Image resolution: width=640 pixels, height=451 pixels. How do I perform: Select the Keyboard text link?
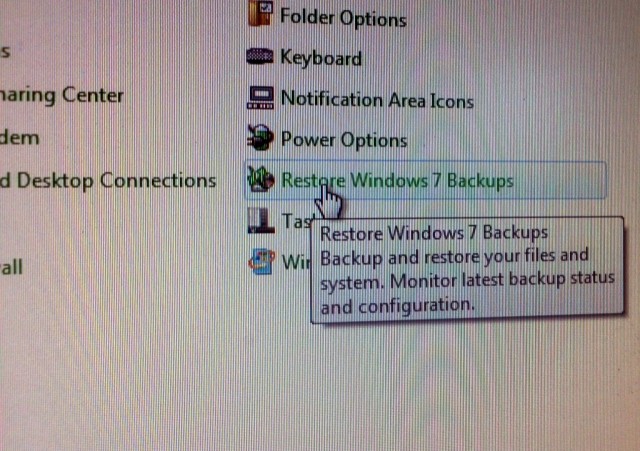click(x=321, y=58)
